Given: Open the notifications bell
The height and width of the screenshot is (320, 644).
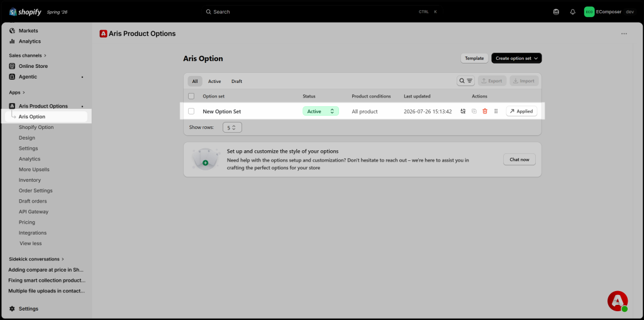Looking at the screenshot, I should click(572, 12).
